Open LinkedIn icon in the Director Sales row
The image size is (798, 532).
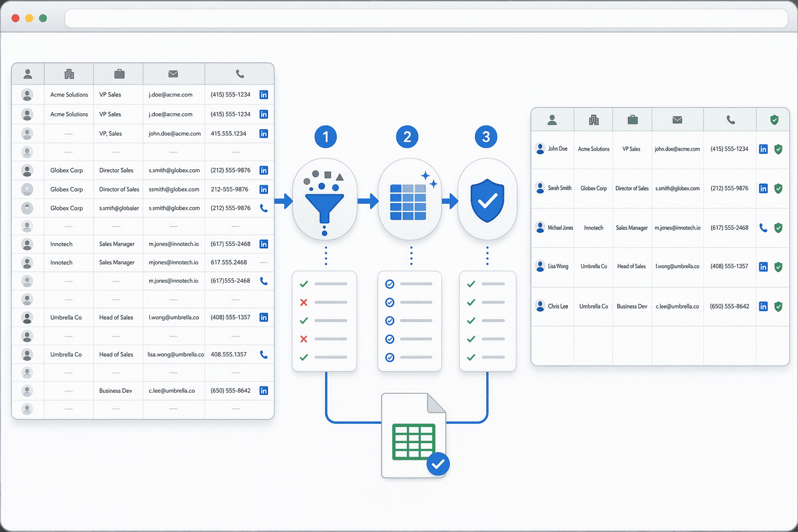pyautogui.click(x=264, y=170)
